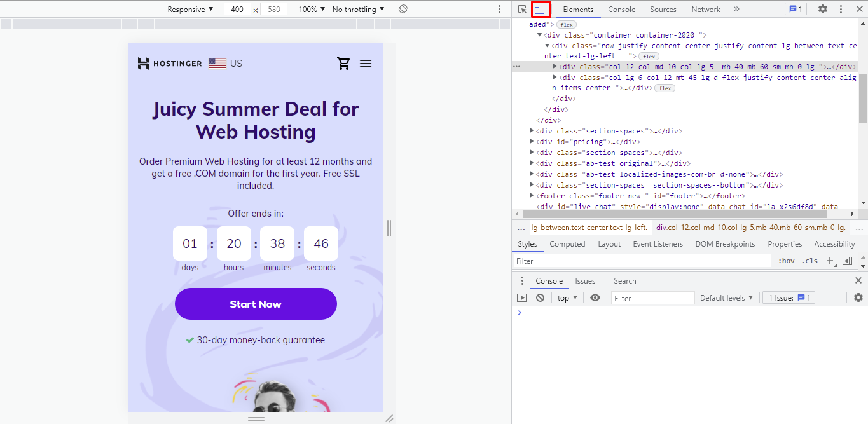Viewport: 868px width, 424px height.
Task: Open DevTools settings gear in top bar
Action: (823, 9)
